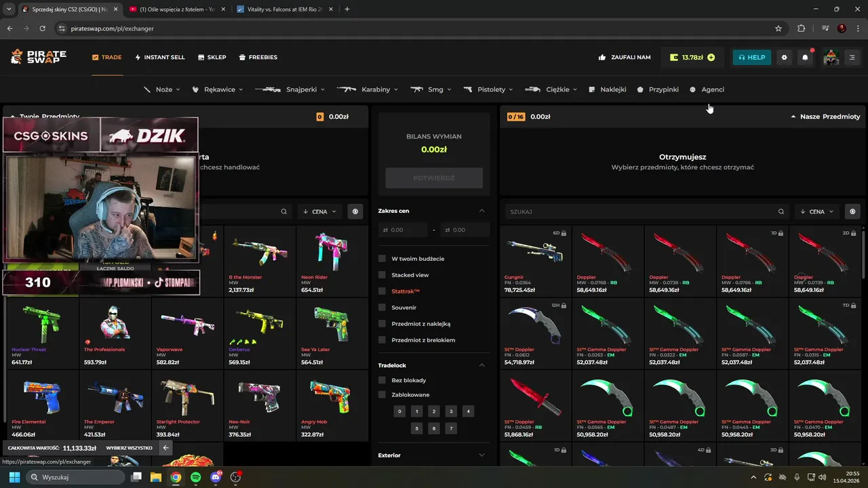868x488 pixels.
Task: Open browser extensions puzzle icon
Action: coord(802,28)
